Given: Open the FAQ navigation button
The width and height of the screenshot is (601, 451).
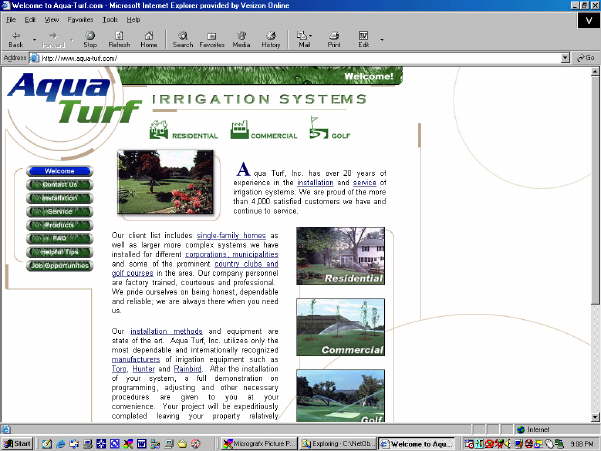Looking at the screenshot, I should 59,238.
